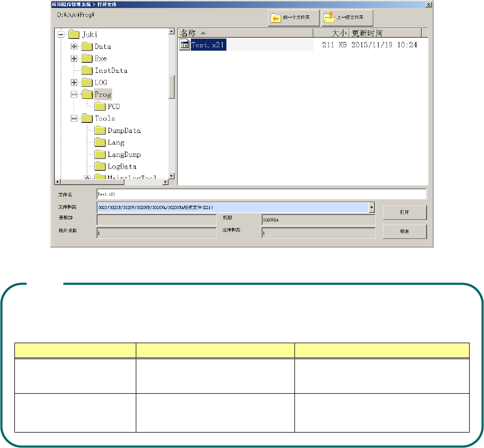Collapse the Prog folder node
Screen dimensions: 484x448
coord(74,94)
